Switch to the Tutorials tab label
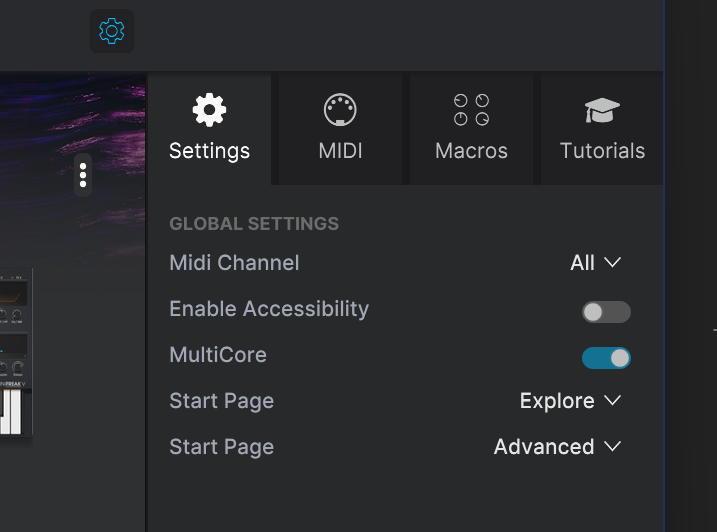The width and height of the screenshot is (717, 532). pos(602,151)
